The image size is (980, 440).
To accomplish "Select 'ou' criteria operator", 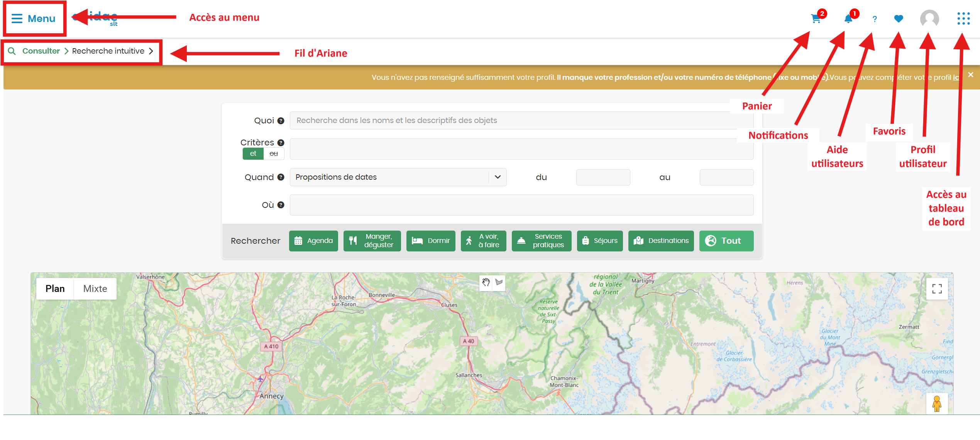I will point(274,153).
